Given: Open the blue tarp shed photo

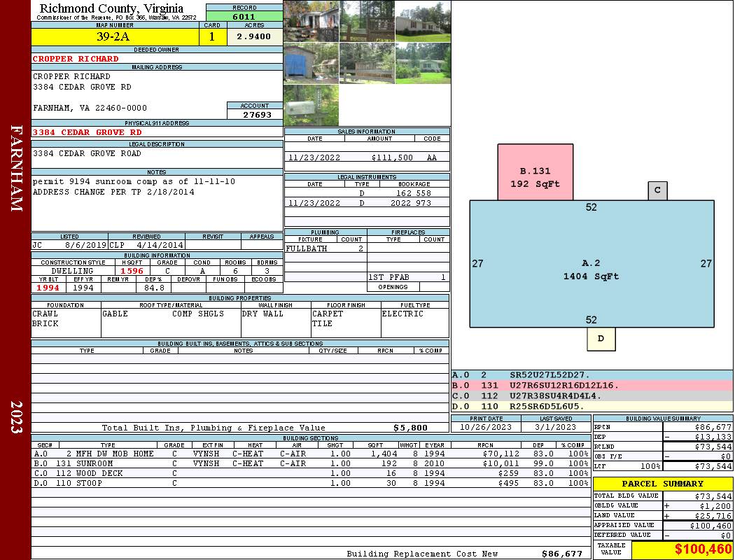Looking at the screenshot, I should point(311,63).
